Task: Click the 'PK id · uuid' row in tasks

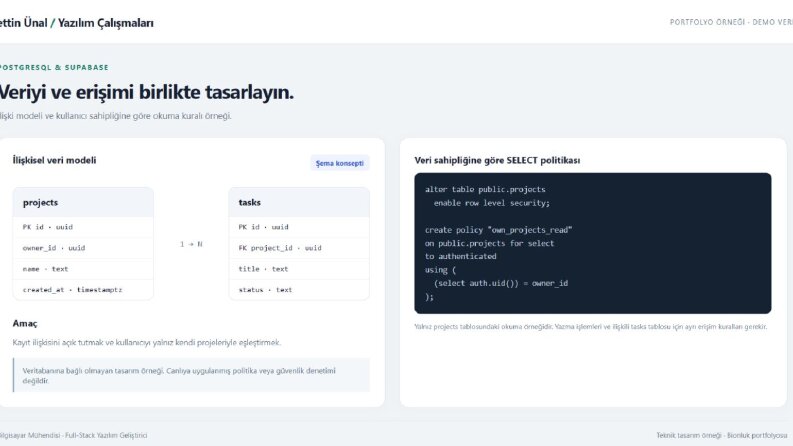Action: 299,227
